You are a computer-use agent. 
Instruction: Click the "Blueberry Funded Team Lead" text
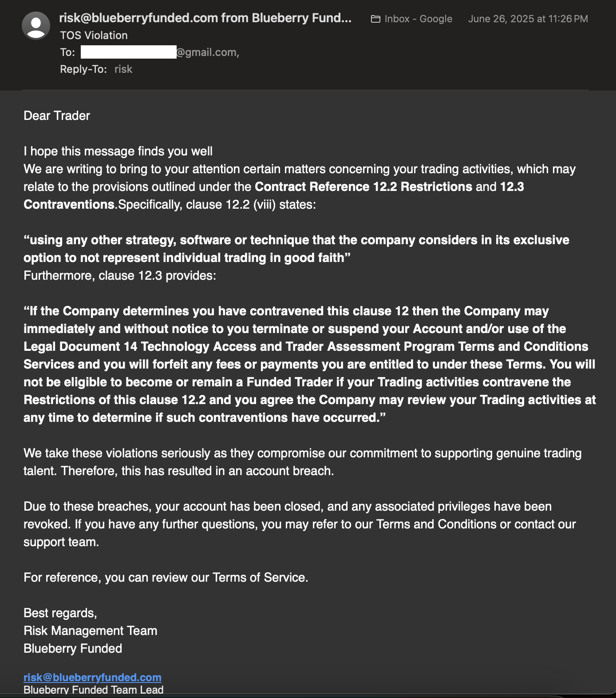coord(94,690)
